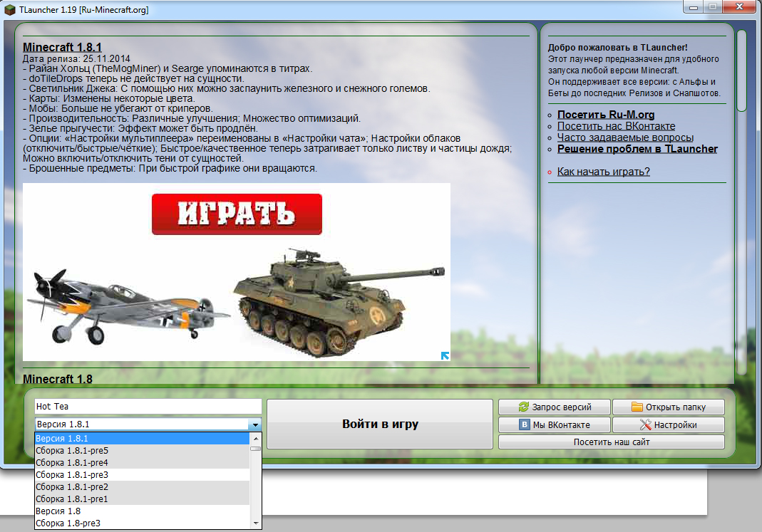Screen dimensions: 762x532
Task: Focus the username field containing Hot Tea
Action: pos(148,406)
